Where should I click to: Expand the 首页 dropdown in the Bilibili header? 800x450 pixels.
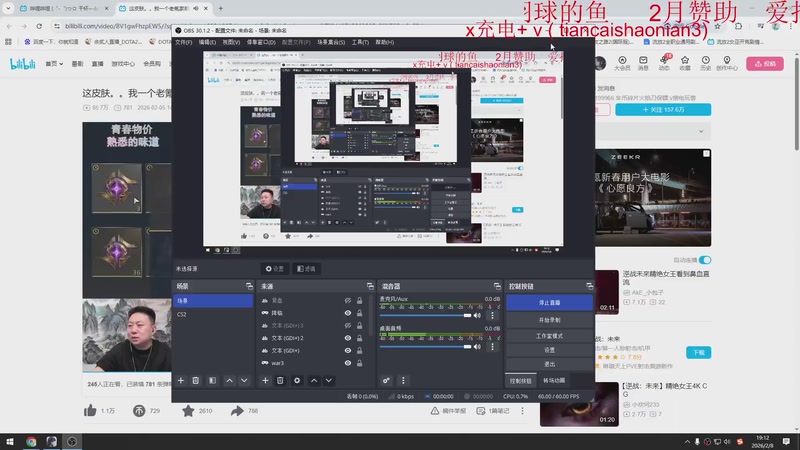(54, 64)
